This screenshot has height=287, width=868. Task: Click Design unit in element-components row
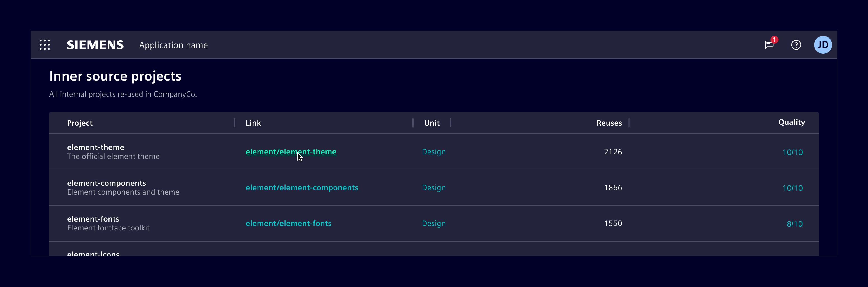click(x=434, y=188)
